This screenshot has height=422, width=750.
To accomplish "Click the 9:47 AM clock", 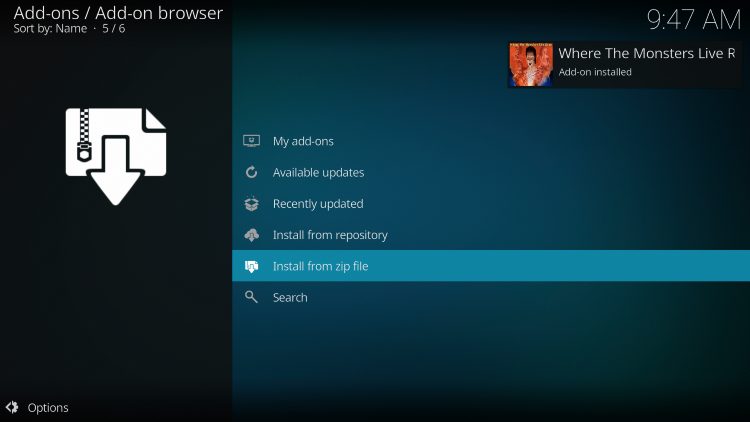I will [694, 20].
